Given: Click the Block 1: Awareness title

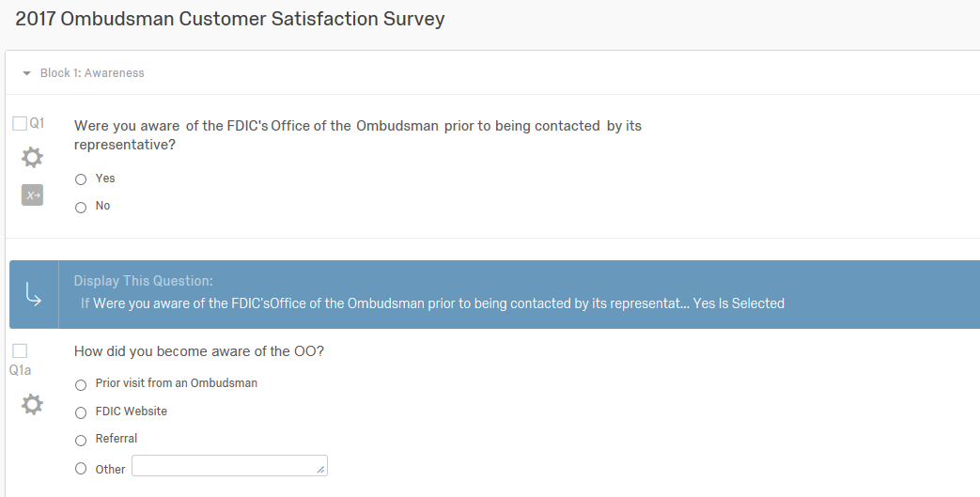Looking at the screenshot, I should [x=92, y=73].
